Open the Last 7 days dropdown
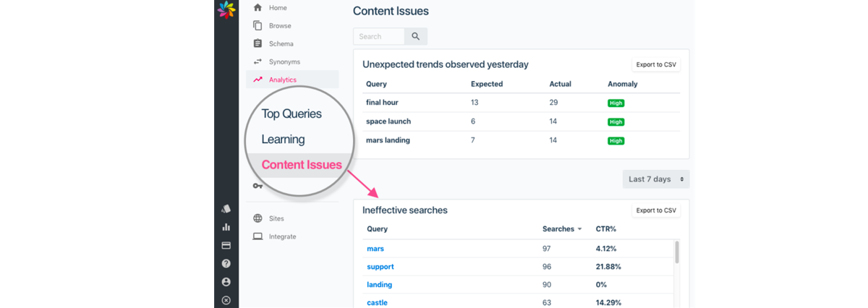 pos(656,179)
